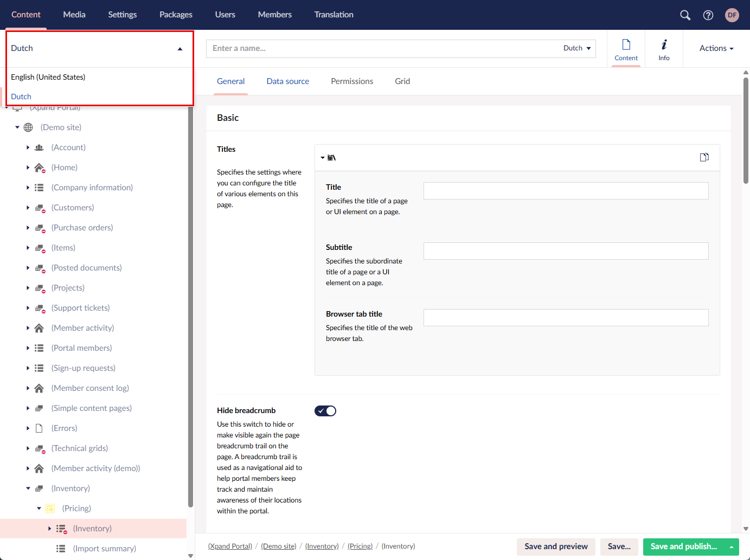Click the page icon beside Errors
The width and height of the screenshot is (750, 560).
pos(39,428)
